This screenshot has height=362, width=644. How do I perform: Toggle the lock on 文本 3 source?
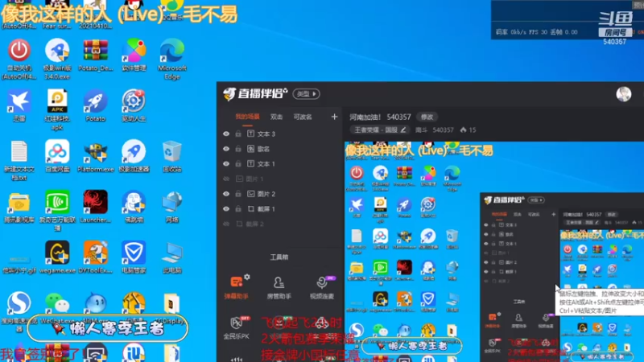click(x=238, y=134)
